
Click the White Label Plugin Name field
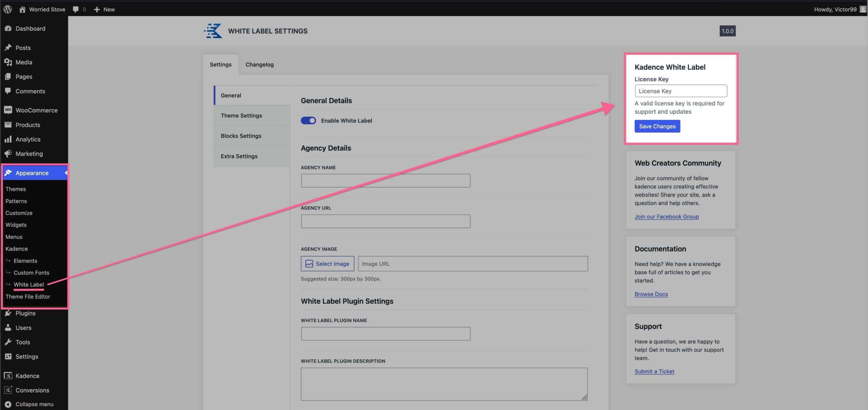pyautogui.click(x=386, y=334)
